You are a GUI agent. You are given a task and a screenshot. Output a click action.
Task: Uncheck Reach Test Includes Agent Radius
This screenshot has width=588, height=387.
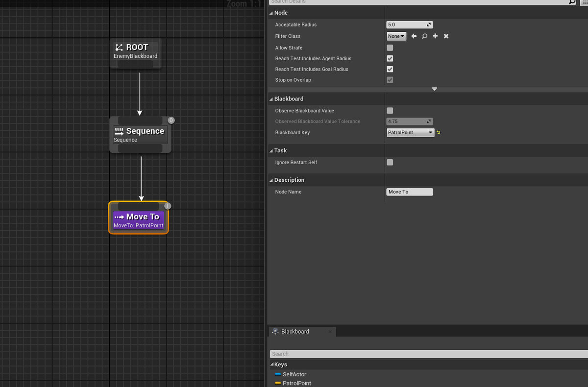pyautogui.click(x=390, y=58)
